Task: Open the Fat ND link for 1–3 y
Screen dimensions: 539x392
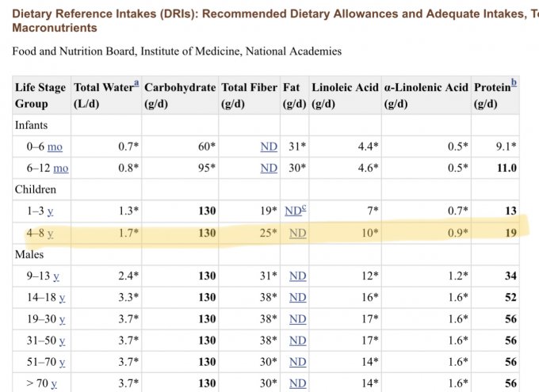Action: 292,211
